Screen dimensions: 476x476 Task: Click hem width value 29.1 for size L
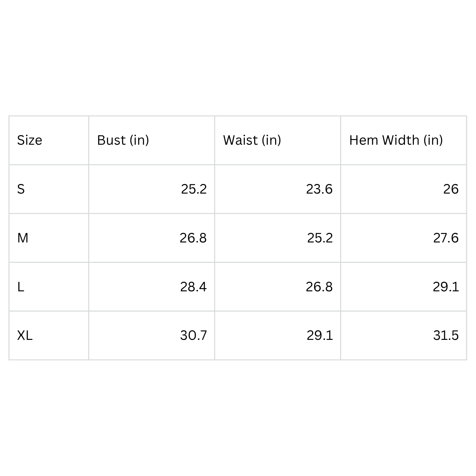click(x=446, y=287)
